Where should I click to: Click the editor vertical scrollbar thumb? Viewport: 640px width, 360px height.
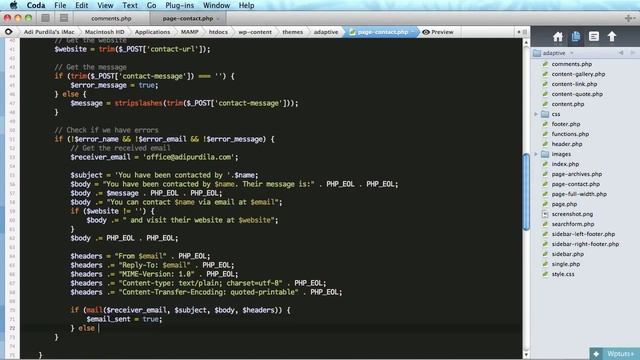click(x=526, y=191)
